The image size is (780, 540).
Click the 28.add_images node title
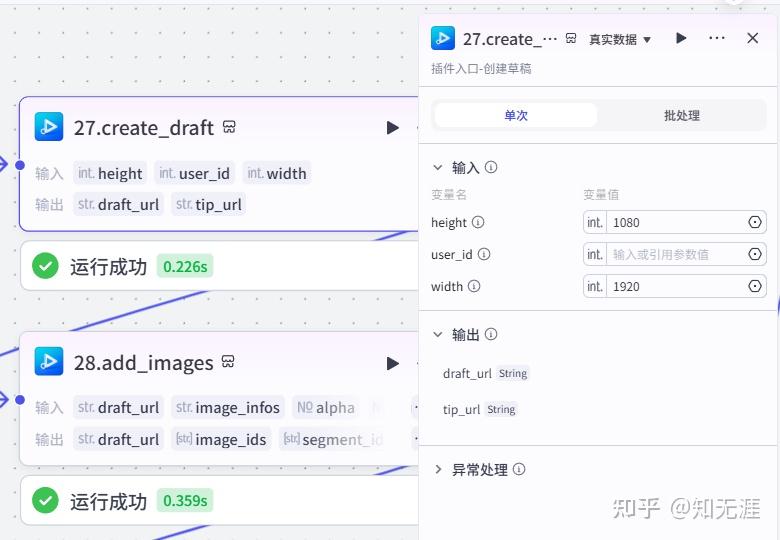(143, 363)
